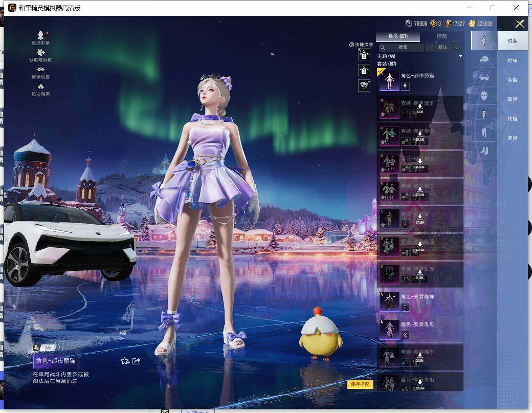532x413 pixels.
Task: Open the diamond quick-change slot
Action: tap(364, 85)
